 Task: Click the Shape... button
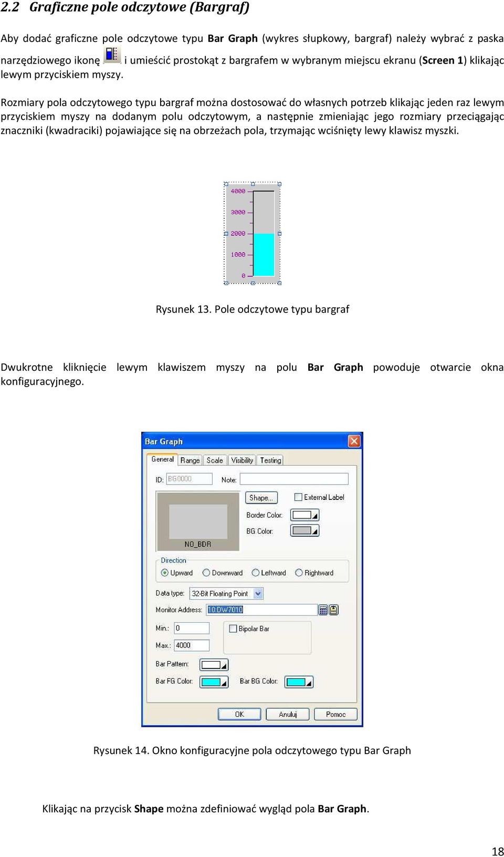pos(261,498)
